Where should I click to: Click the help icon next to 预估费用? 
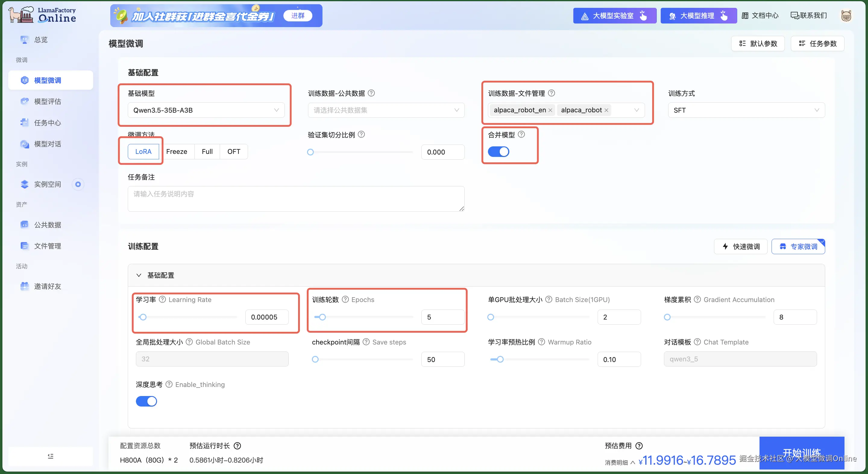(x=639, y=445)
